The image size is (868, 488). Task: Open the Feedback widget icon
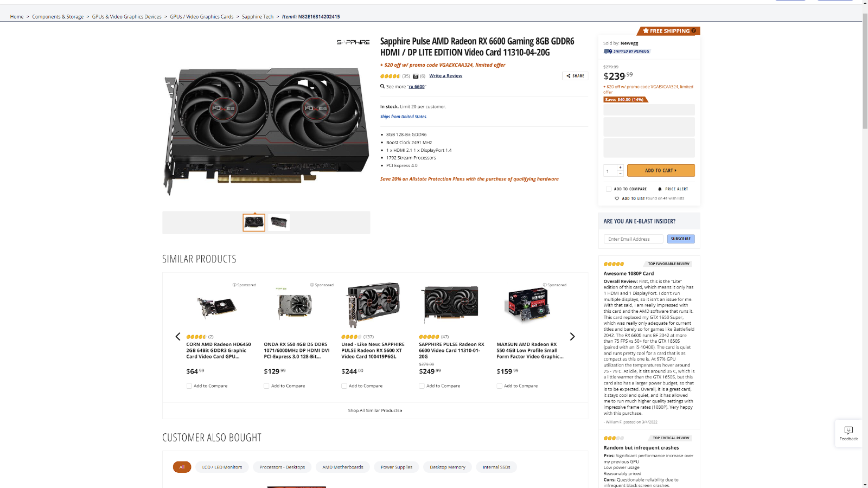tap(848, 430)
